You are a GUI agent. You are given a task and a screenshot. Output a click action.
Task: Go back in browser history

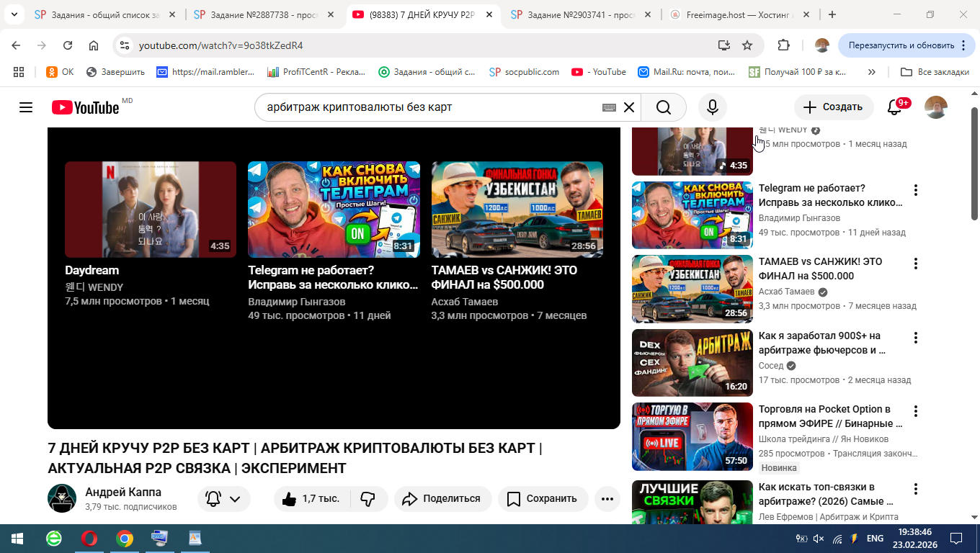click(x=16, y=45)
